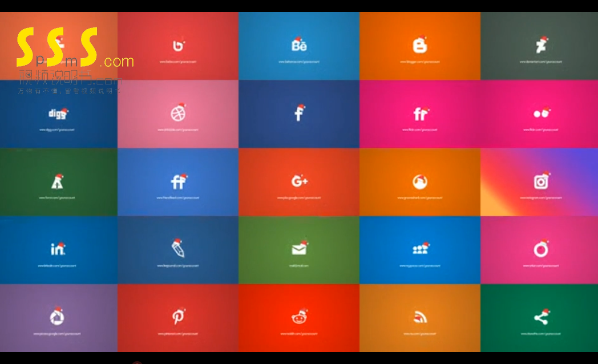This screenshot has height=364, width=598.
Task: Click the Blogger B logo
Action: pyautogui.click(x=420, y=45)
